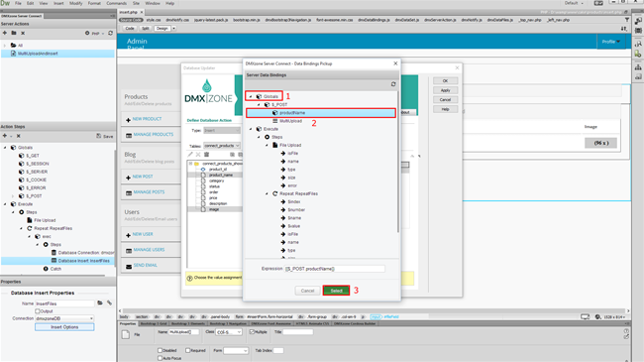Check the Required checkbox
Image resolution: width=644 pixels, height=362 pixels.
[187, 350]
